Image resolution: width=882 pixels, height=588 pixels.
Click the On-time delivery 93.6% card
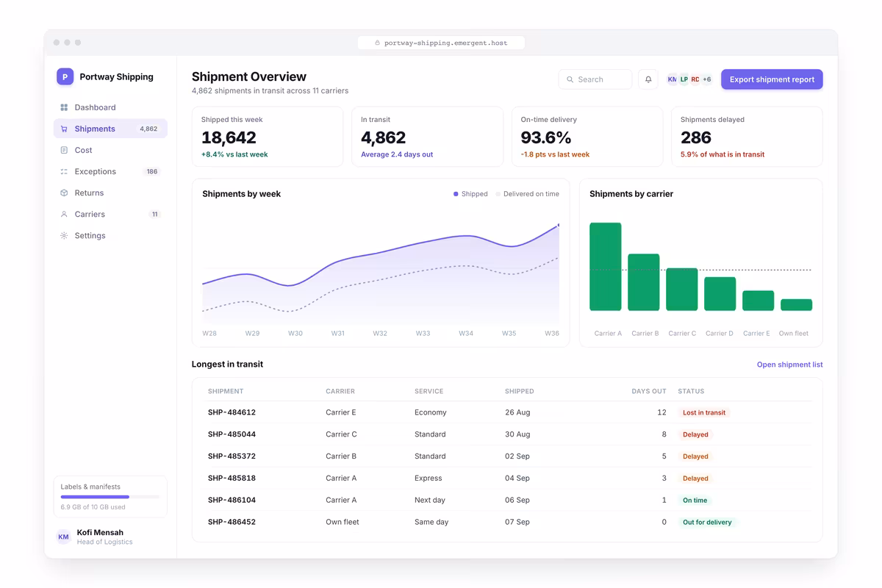(x=587, y=137)
